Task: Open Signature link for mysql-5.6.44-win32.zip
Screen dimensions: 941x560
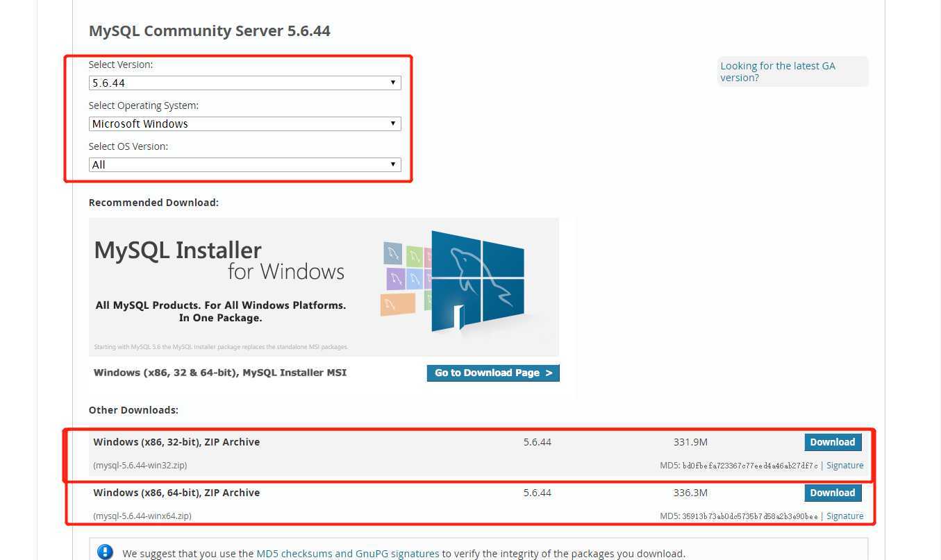Action: (845, 466)
